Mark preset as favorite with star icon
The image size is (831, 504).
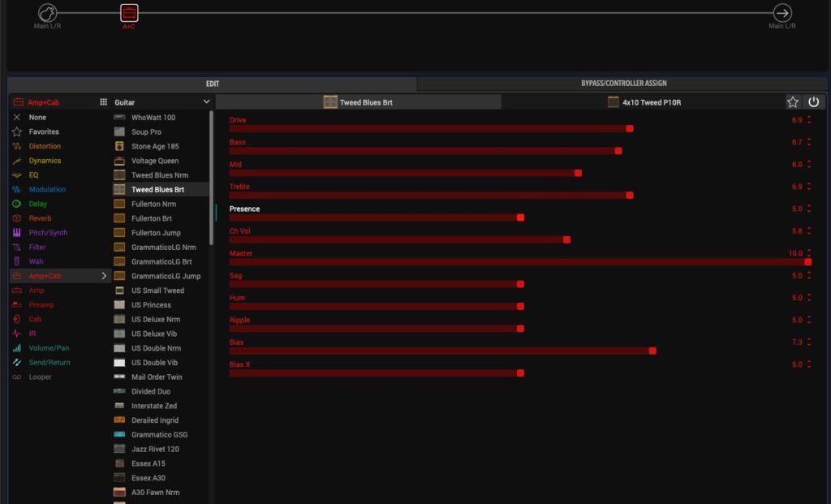793,102
